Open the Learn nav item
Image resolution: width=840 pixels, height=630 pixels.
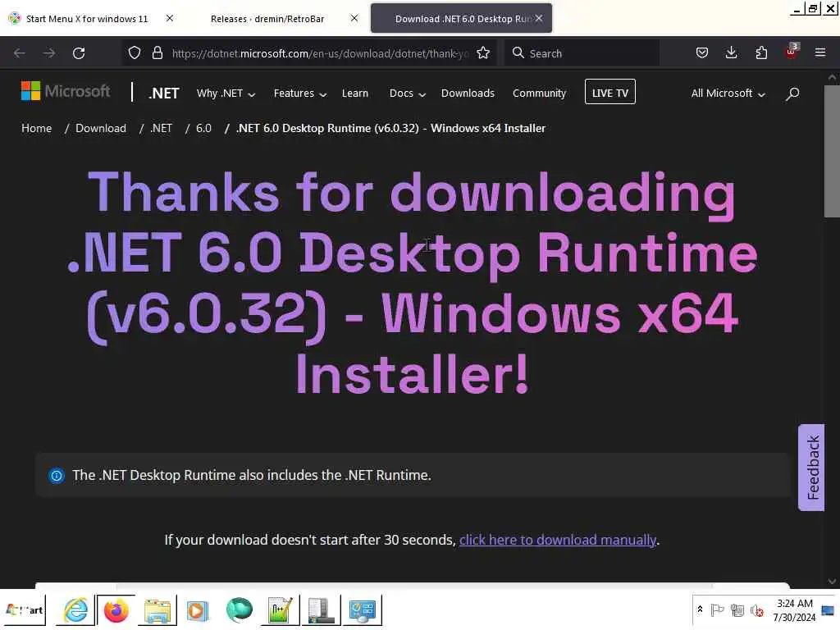coord(354,94)
